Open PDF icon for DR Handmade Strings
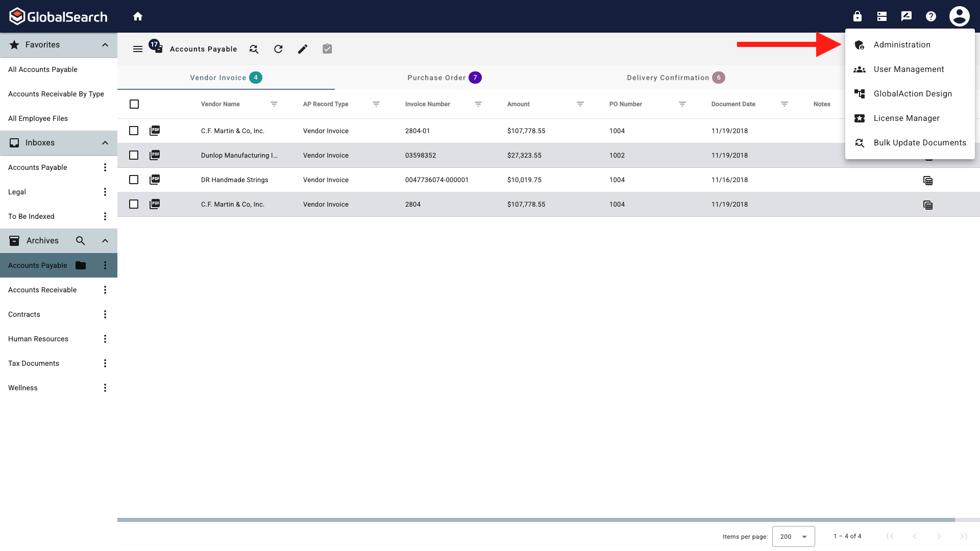Image resolution: width=980 pixels, height=551 pixels. 155,180
